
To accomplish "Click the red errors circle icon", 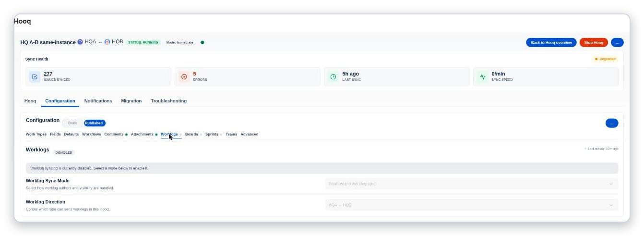I will click(x=184, y=77).
